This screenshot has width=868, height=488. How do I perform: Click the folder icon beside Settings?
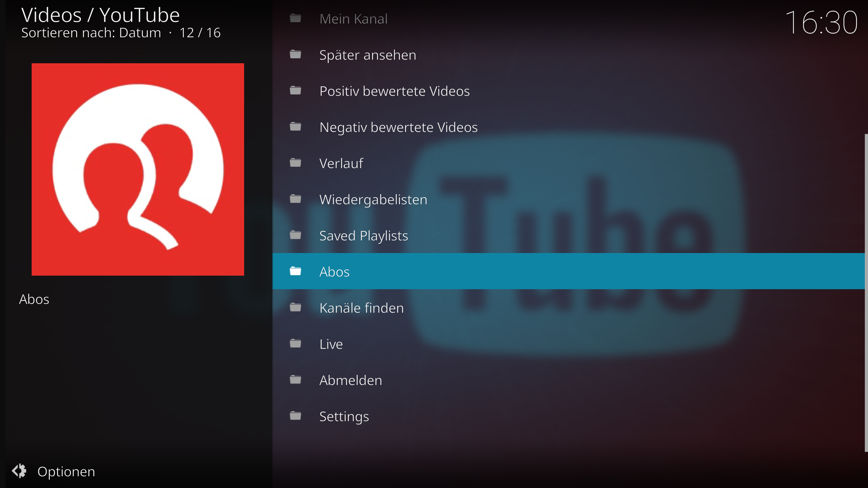pyautogui.click(x=295, y=416)
